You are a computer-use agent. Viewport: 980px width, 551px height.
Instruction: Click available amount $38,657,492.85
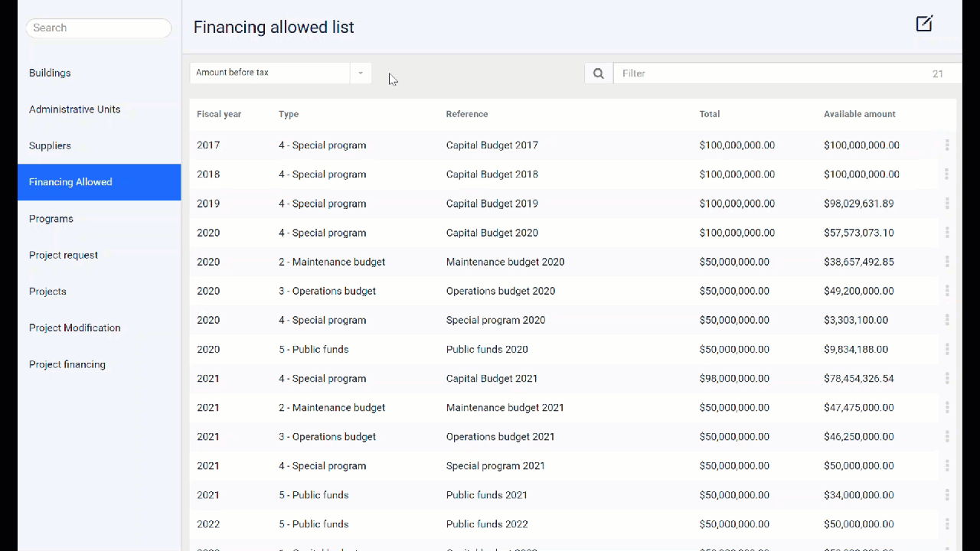[859, 262]
